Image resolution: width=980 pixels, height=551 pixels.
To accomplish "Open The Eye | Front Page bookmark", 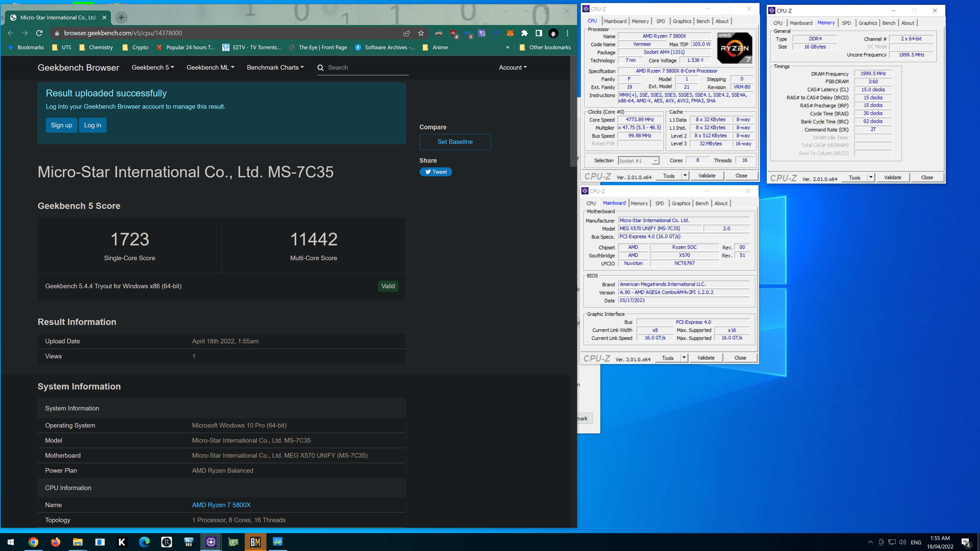I will coord(318,47).
